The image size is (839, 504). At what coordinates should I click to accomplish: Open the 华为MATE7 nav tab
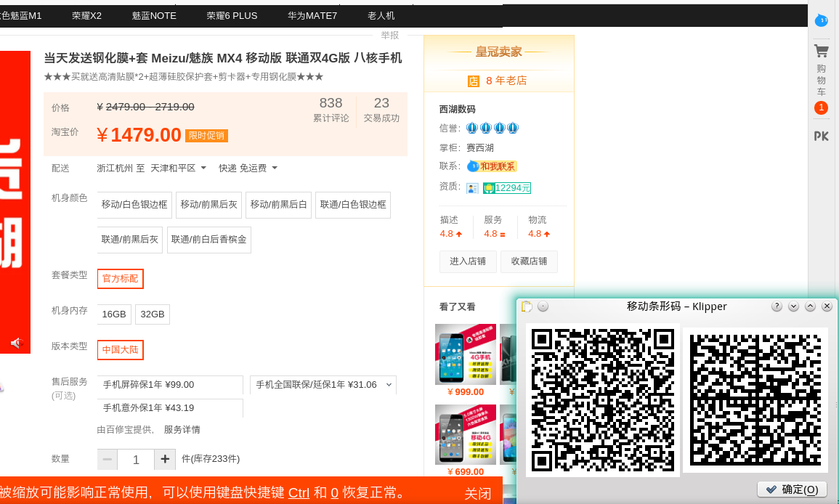[312, 16]
